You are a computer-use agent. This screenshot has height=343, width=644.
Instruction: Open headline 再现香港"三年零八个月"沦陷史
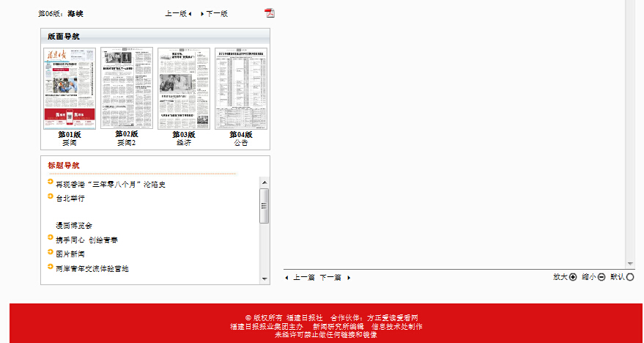click(111, 185)
